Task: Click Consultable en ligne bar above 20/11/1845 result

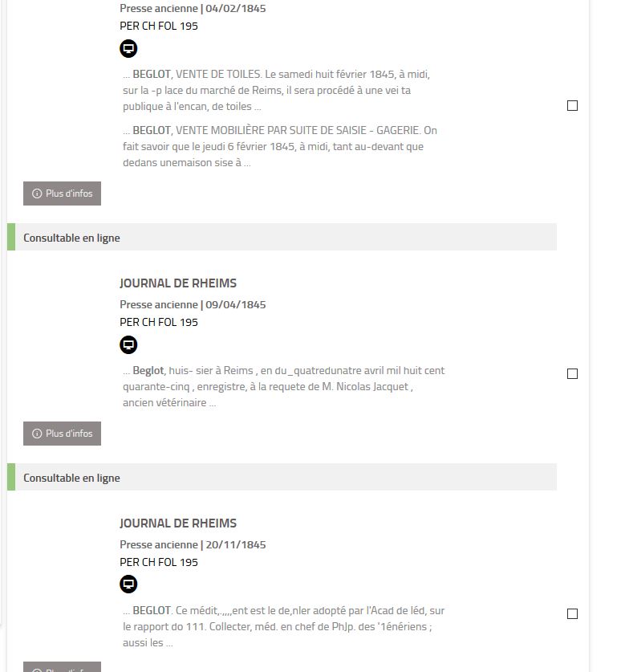Action: (x=281, y=478)
